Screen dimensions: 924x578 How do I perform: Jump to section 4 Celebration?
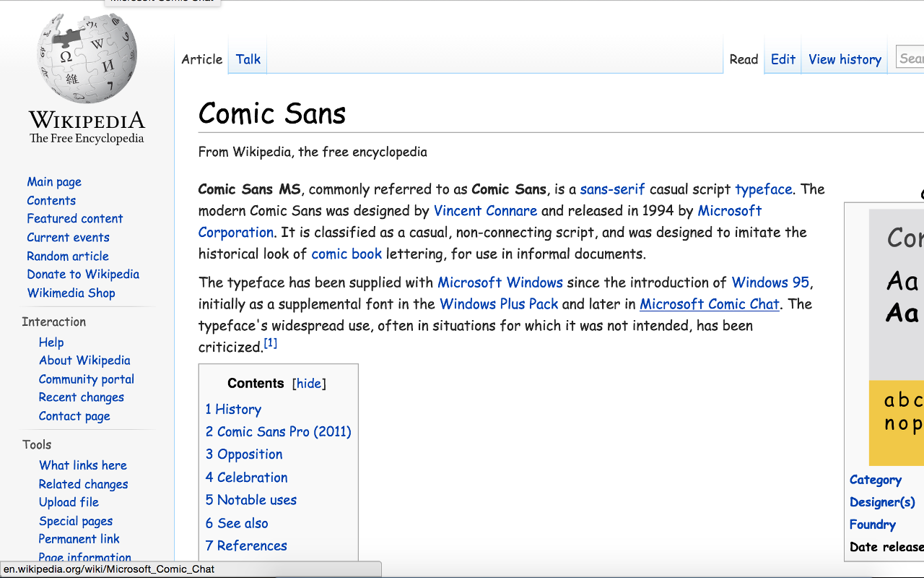(x=246, y=478)
